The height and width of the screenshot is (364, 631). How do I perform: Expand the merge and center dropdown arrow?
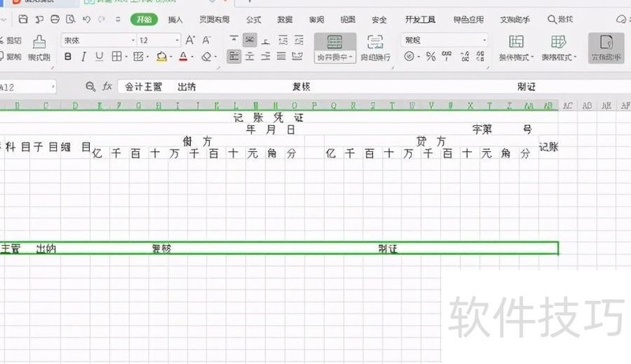[x=351, y=57]
